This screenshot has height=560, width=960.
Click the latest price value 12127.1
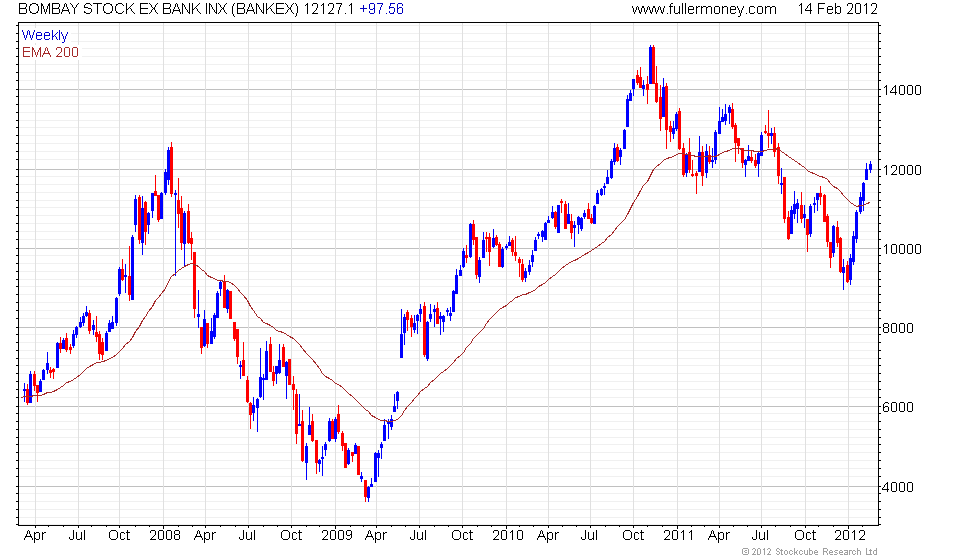click(x=329, y=9)
